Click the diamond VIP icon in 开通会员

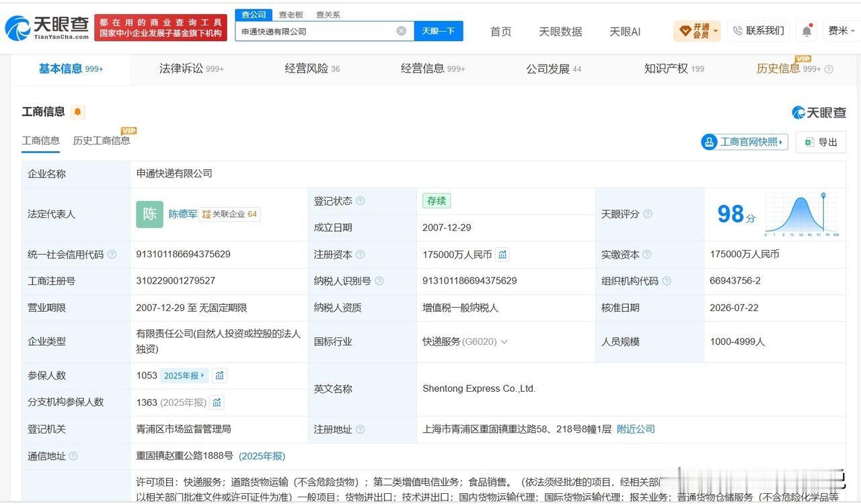(685, 31)
